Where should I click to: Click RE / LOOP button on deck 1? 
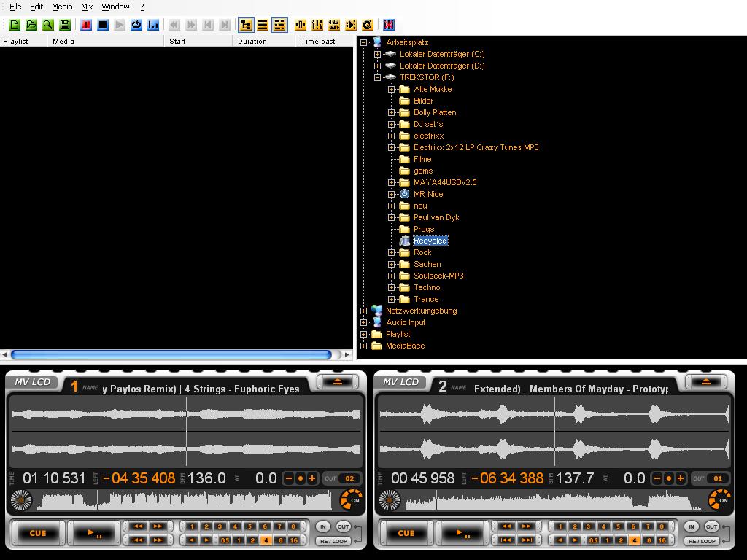pos(333,541)
